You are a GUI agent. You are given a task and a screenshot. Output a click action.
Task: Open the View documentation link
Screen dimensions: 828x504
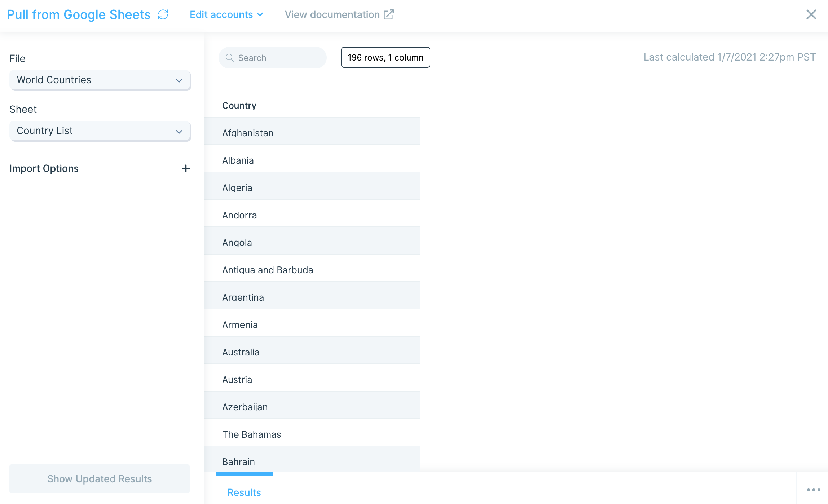point(332,14)
